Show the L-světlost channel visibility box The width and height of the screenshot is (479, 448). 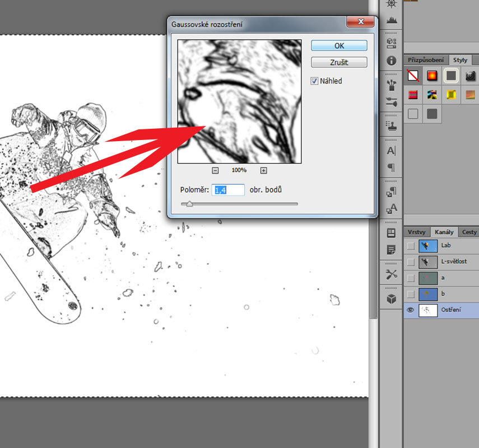click(411, 262)
